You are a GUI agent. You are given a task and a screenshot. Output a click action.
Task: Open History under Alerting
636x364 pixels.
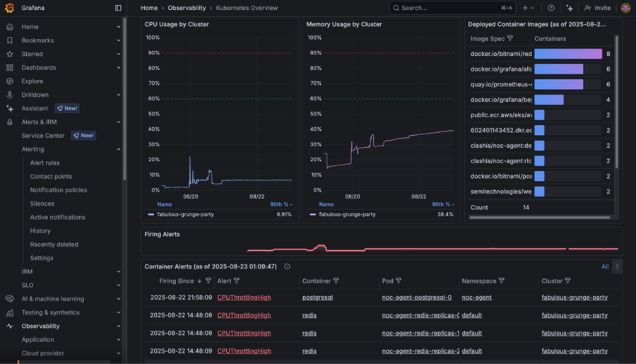(40, 231)
